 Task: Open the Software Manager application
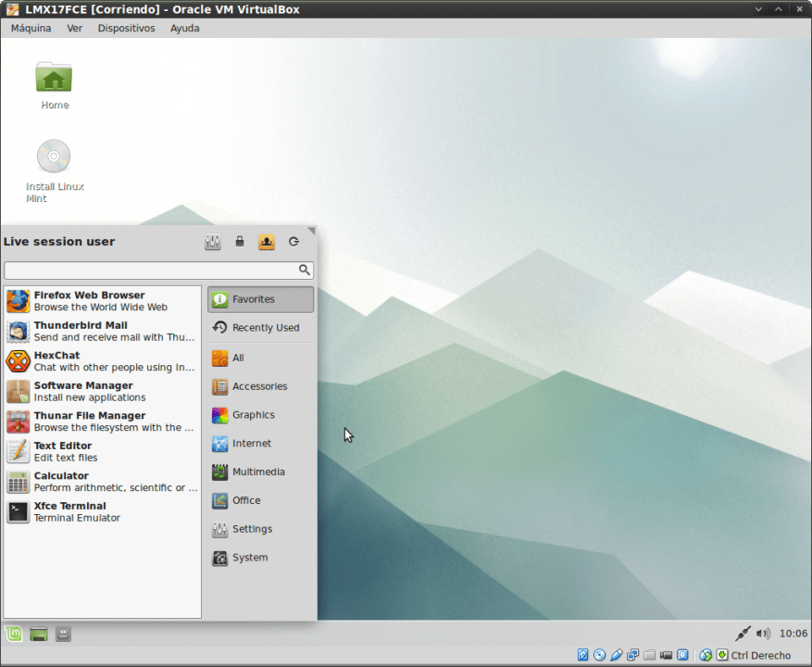coord(102,391)
